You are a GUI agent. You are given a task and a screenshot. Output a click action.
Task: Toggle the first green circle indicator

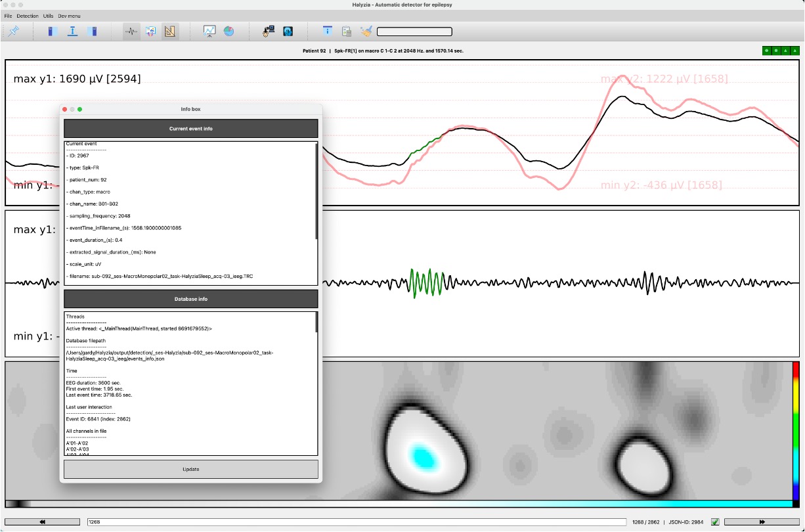click(767, 50)
